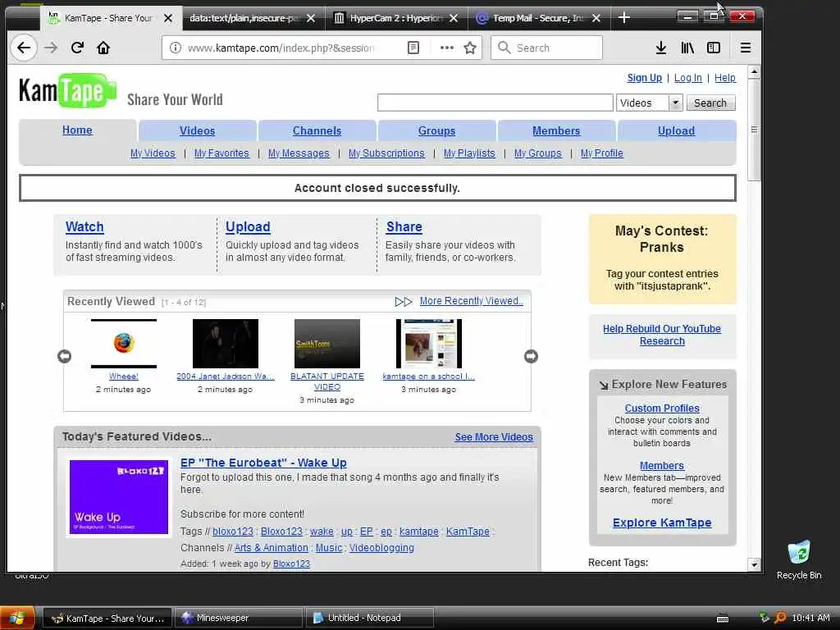Open My Profile link
The width and height of the screenshot is (840, 630).
[601, 153]
